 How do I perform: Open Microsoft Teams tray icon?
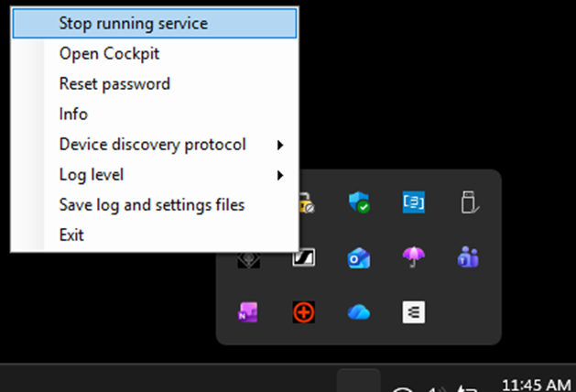click(469, 258)
